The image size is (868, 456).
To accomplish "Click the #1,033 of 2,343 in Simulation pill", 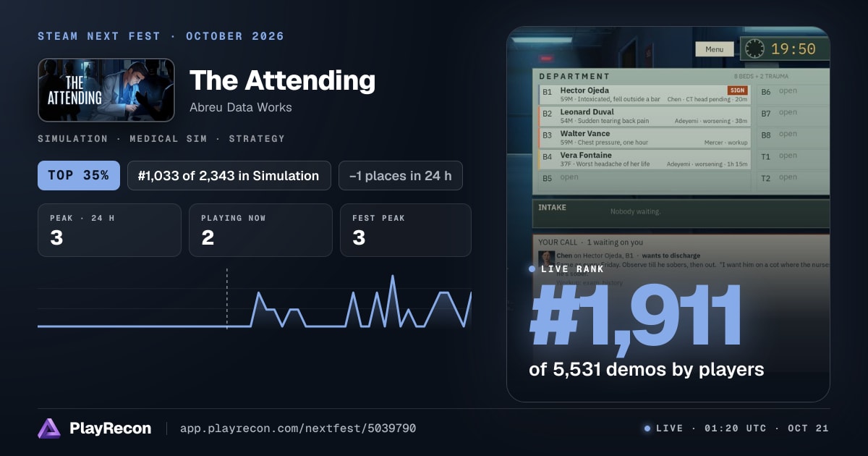I will pos(229,175).
